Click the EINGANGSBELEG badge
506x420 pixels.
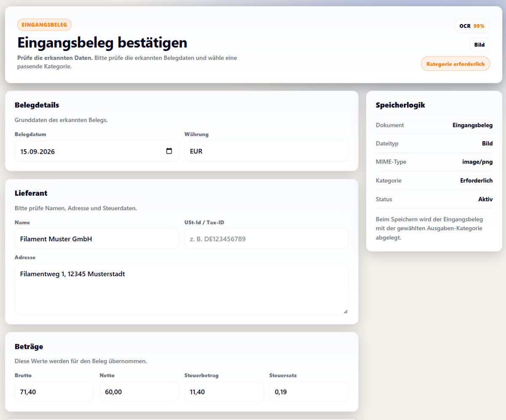(x=44, y=25)
